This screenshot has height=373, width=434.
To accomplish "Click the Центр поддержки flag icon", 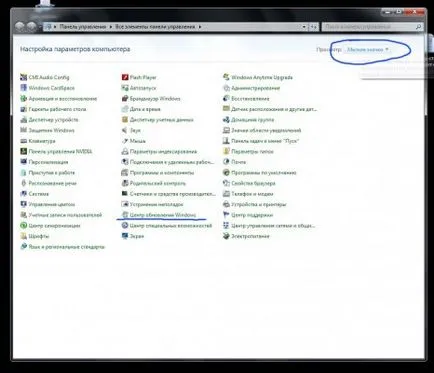I will [226, 215].
